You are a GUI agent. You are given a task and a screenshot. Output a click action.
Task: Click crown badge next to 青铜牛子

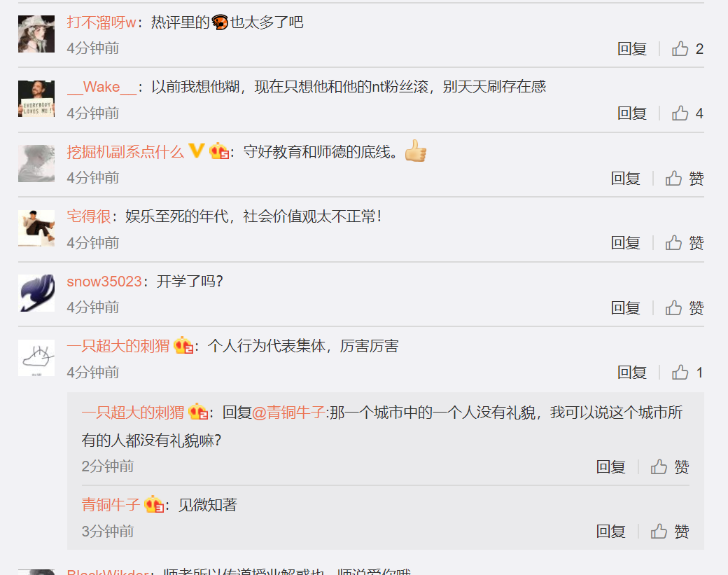pyautogui.click(x=154, y=504)
